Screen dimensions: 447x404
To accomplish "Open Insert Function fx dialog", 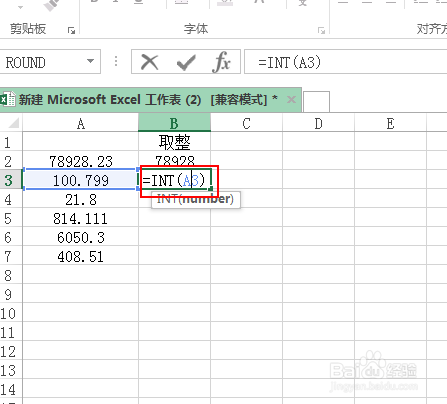I will 222,62.
